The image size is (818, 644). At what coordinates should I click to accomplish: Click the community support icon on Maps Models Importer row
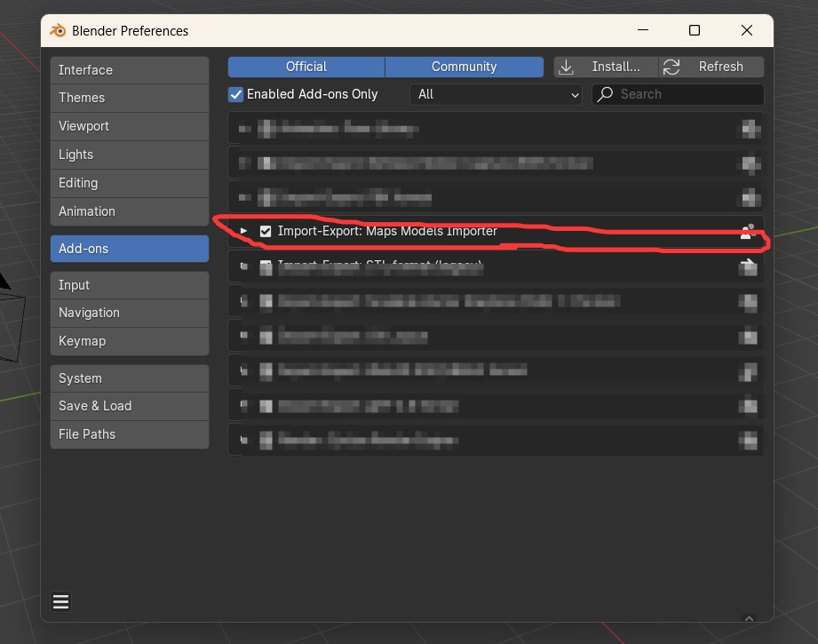click(747, 231)
